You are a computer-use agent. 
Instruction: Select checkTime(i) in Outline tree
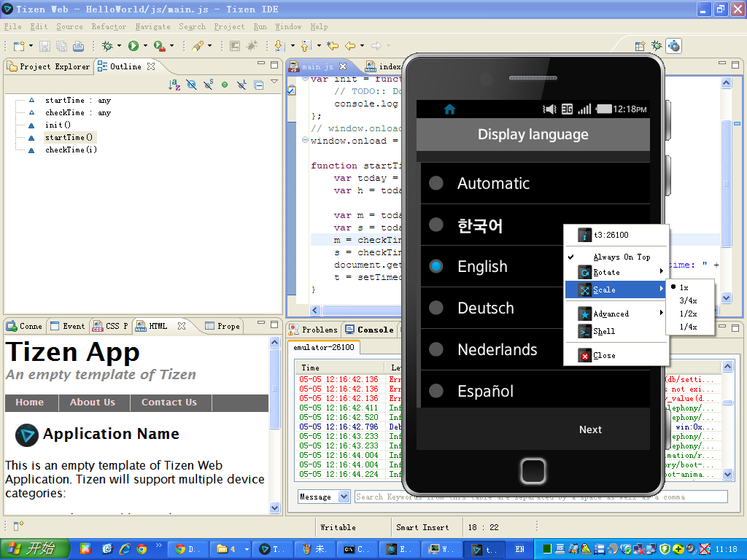[x=71, y=150]
